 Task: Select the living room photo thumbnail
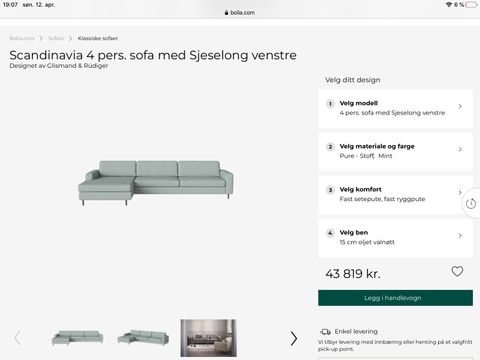pyautogui.click(x=209, y=338)
